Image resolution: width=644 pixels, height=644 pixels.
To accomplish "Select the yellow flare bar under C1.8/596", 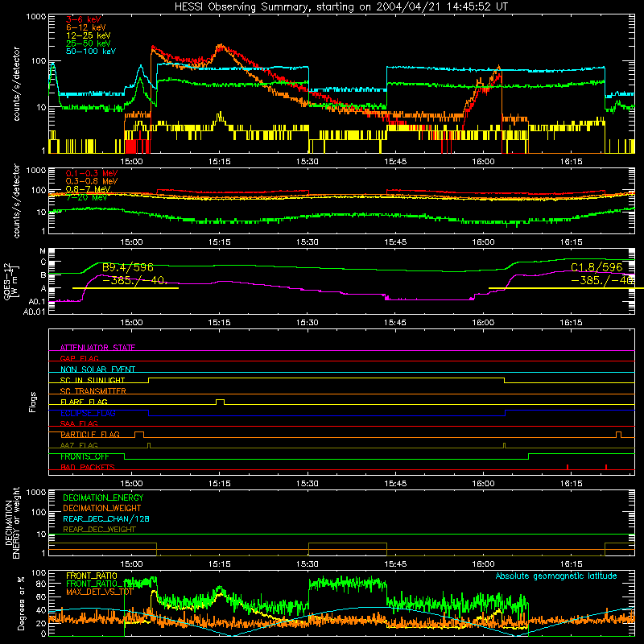I will tap(566, 288).
